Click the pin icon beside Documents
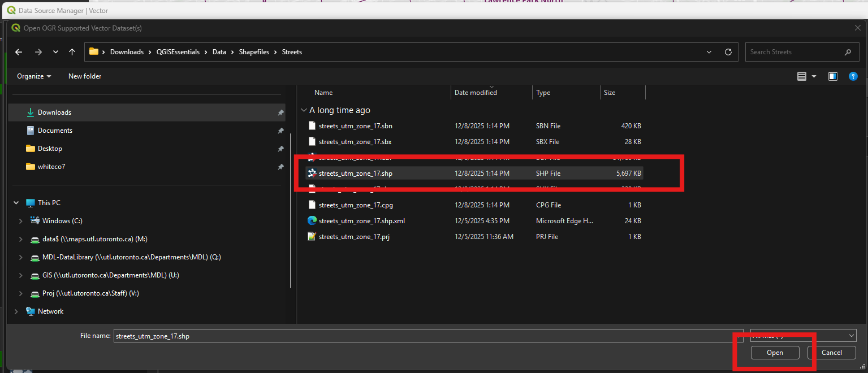 click(x=280, y=131)
